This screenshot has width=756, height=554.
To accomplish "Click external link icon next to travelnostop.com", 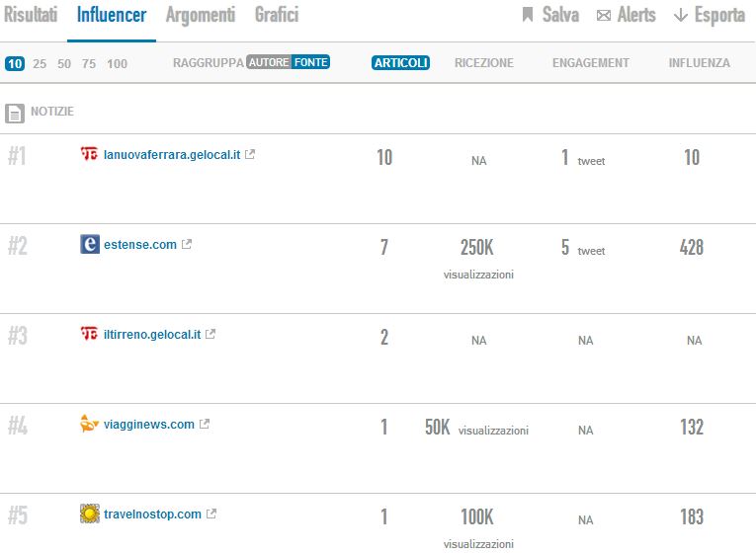I will (211, 514).
